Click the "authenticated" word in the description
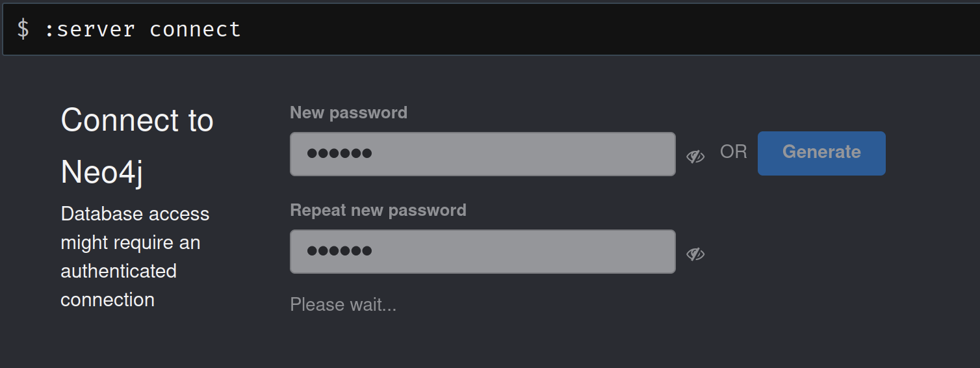This screenshot has height=368, width=980. (118, 271)
